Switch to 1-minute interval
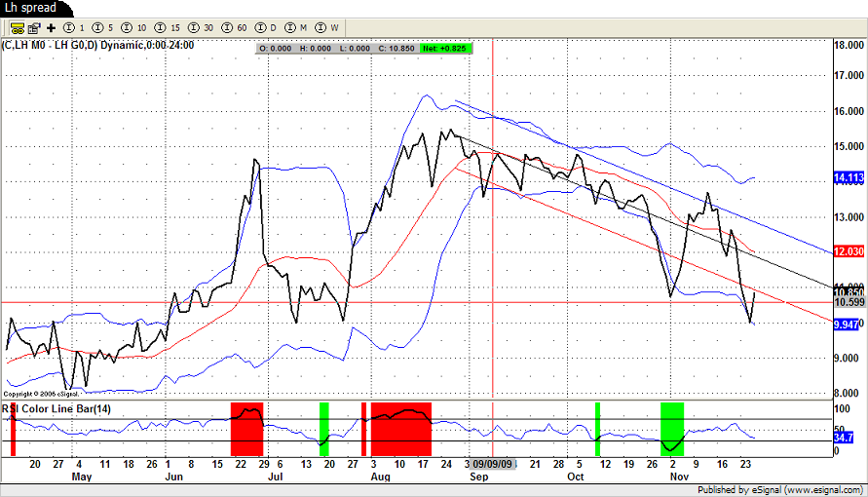Viewport: 868px width, 497px height. pos(75,27)
